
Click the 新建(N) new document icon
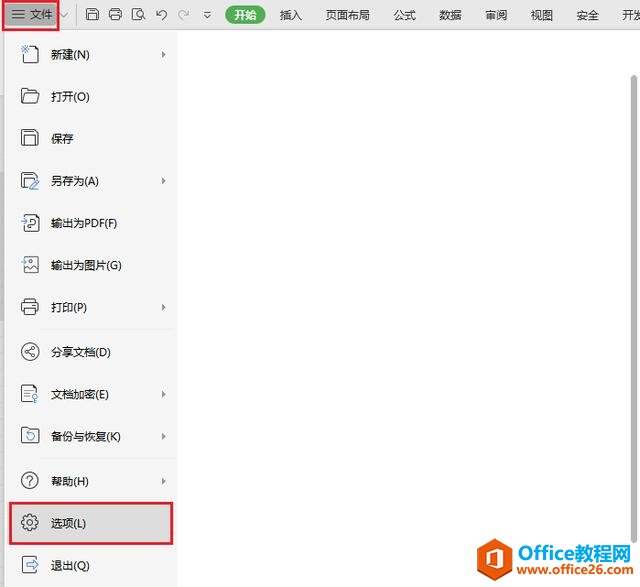(30, 54)
